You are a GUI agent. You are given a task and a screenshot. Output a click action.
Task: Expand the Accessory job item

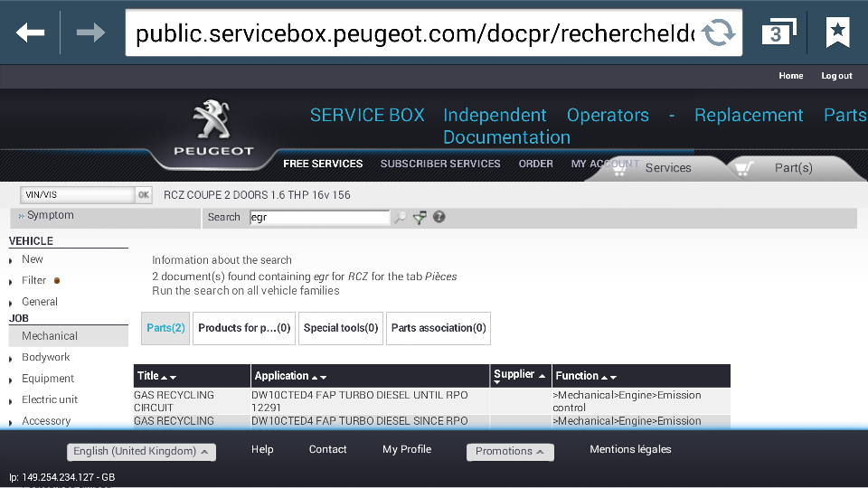coord(46,421)
